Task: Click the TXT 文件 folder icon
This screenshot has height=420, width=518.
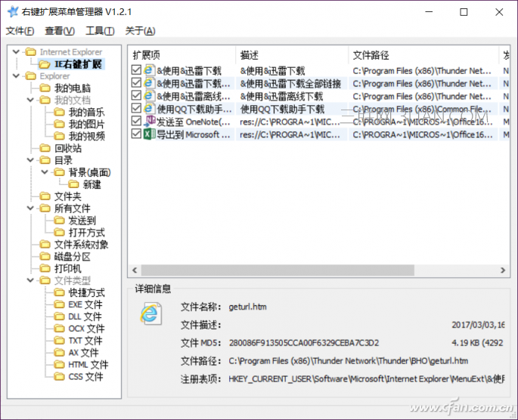Action: 59,340
